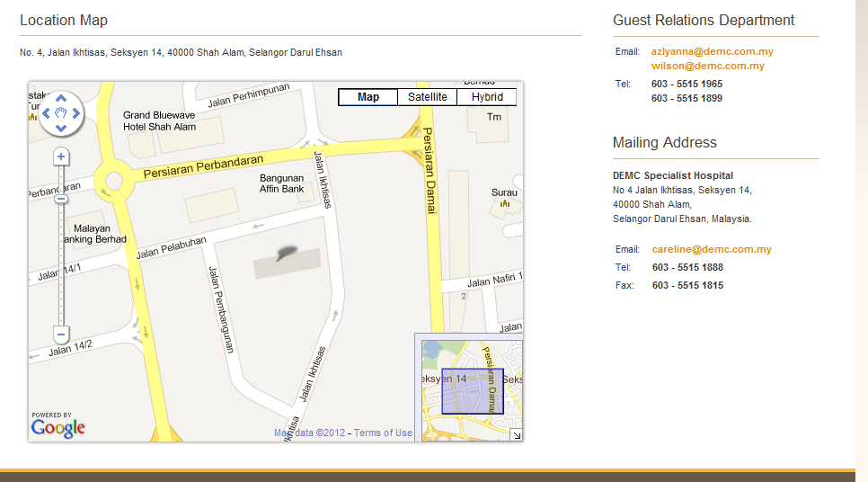Image resolution: width=868 pixels, height=482 pixels.
Task: Zoom out with the minus button
Action: 61,335
